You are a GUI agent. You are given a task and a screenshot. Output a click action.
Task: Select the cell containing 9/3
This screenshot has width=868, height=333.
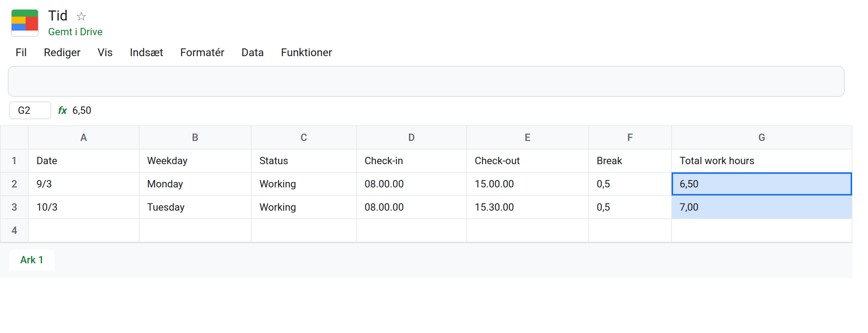click(84, 184)
